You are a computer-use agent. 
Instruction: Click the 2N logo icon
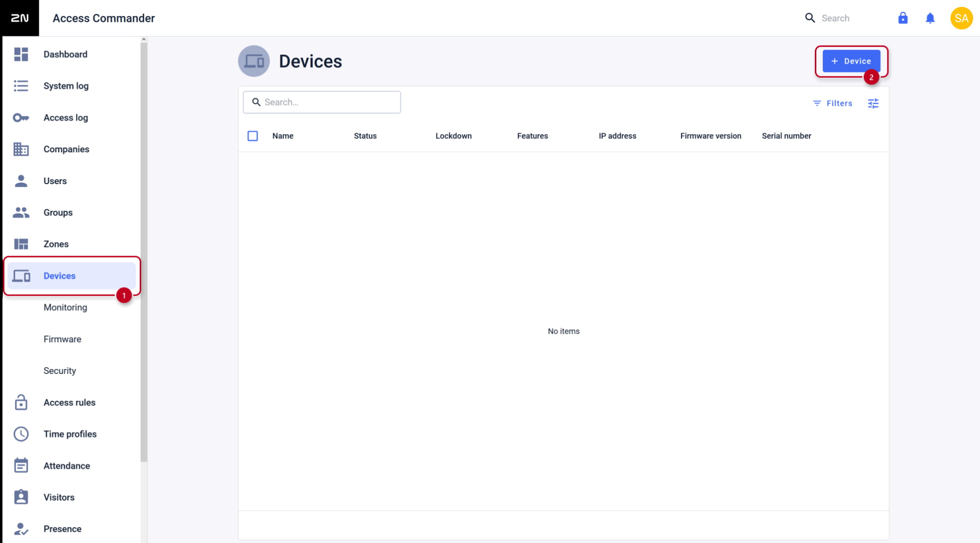(x=20, y=18)
